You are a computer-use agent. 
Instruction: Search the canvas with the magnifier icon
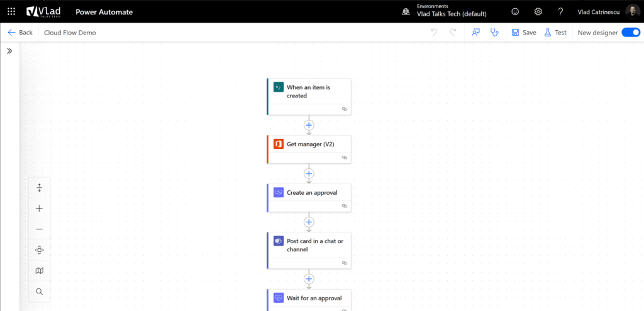pos(40,292)
